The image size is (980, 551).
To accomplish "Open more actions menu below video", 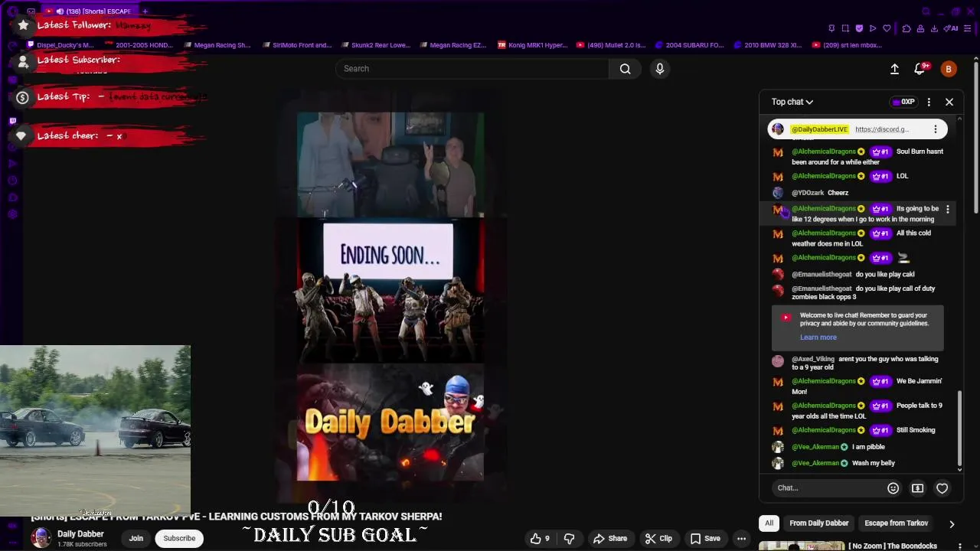I will (741, 539).
